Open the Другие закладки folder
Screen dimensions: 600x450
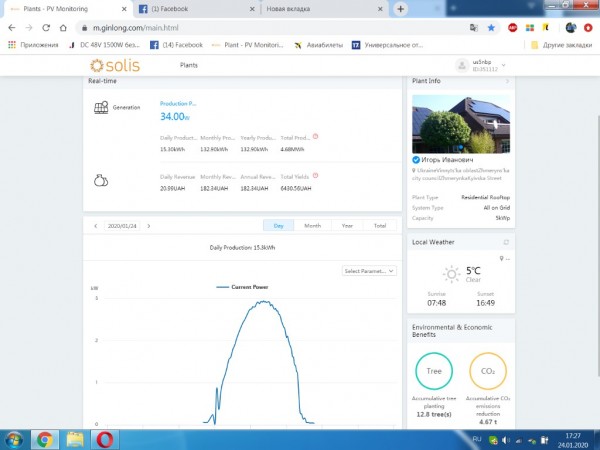(561, 45)
